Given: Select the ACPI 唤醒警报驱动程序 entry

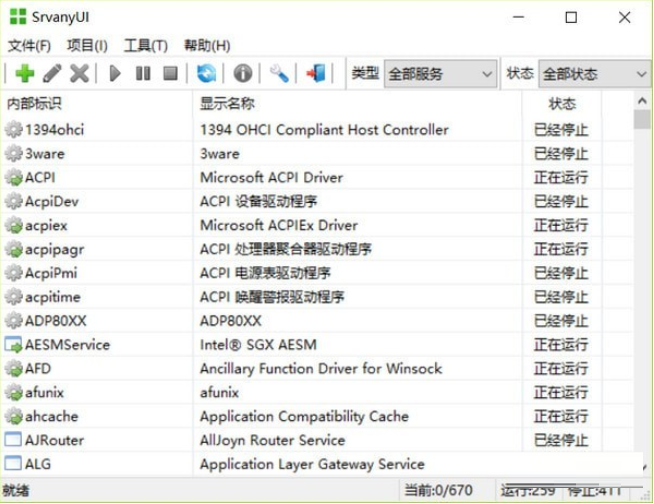Looking at the screenshot, I should [272, 297].
